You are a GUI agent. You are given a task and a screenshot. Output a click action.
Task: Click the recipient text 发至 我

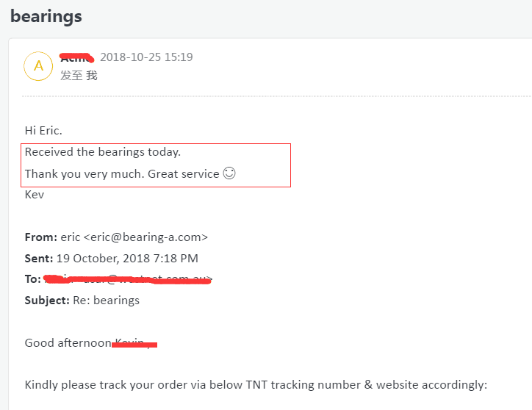[79, 76]
